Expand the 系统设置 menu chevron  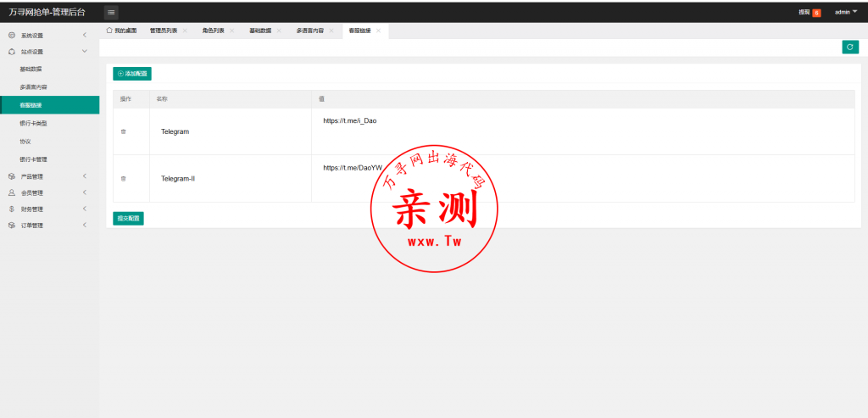(x=84, y=36)
